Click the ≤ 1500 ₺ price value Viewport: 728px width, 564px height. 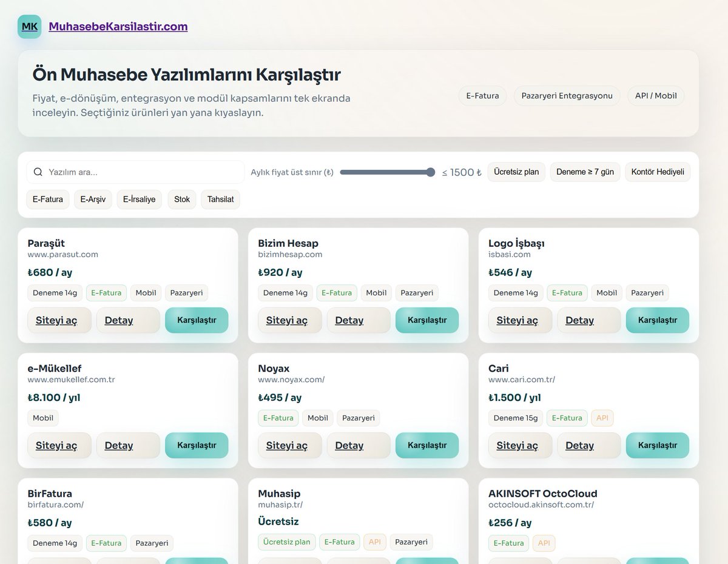462,172
